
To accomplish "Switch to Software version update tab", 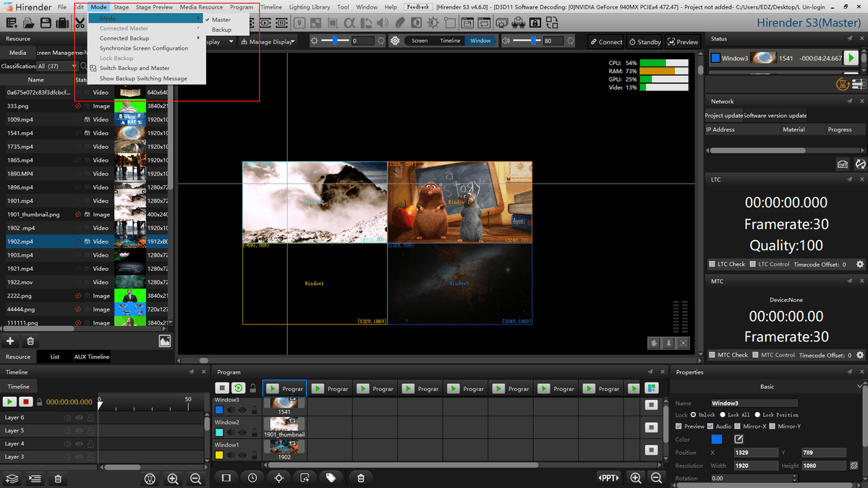I will coord(775,115).
